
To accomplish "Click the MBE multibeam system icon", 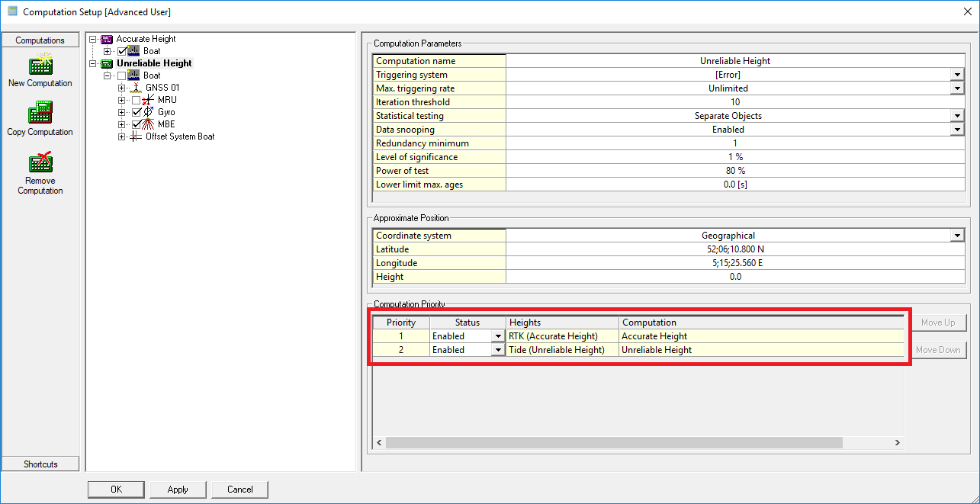I will pos(148,124).
